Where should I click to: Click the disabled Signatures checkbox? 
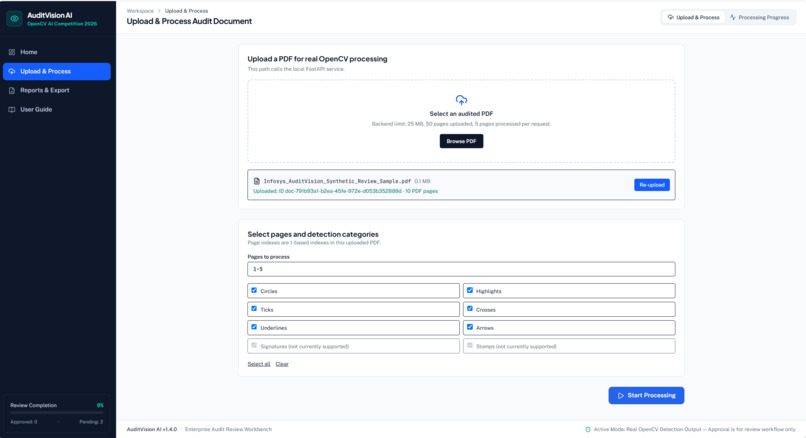tap(254, 345)
